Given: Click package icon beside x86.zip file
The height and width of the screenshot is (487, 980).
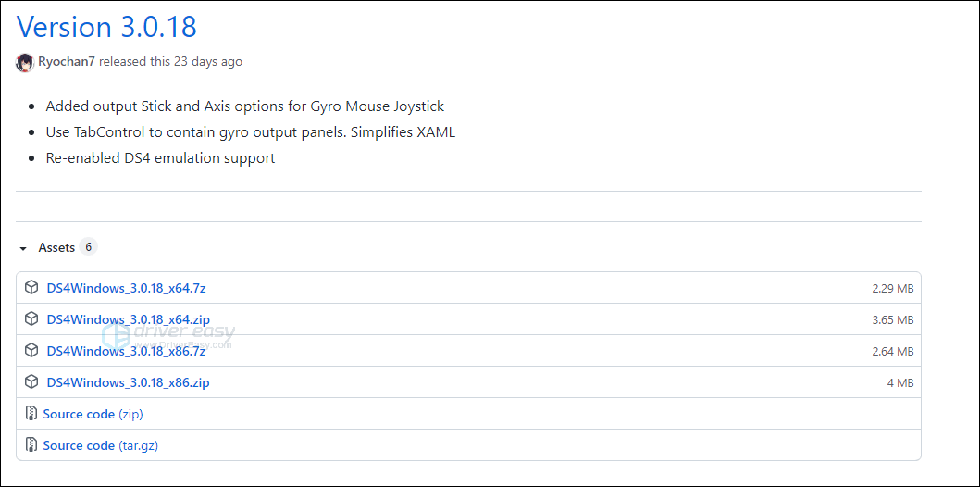Looking at the screenshot, I should [31, 381].
